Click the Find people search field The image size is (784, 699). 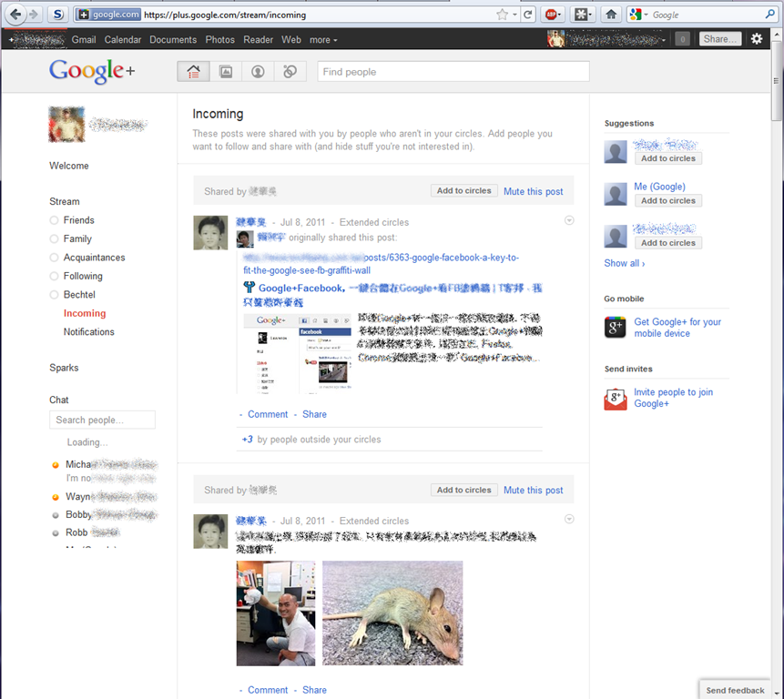pyautogui.click(x=453, y=72)
